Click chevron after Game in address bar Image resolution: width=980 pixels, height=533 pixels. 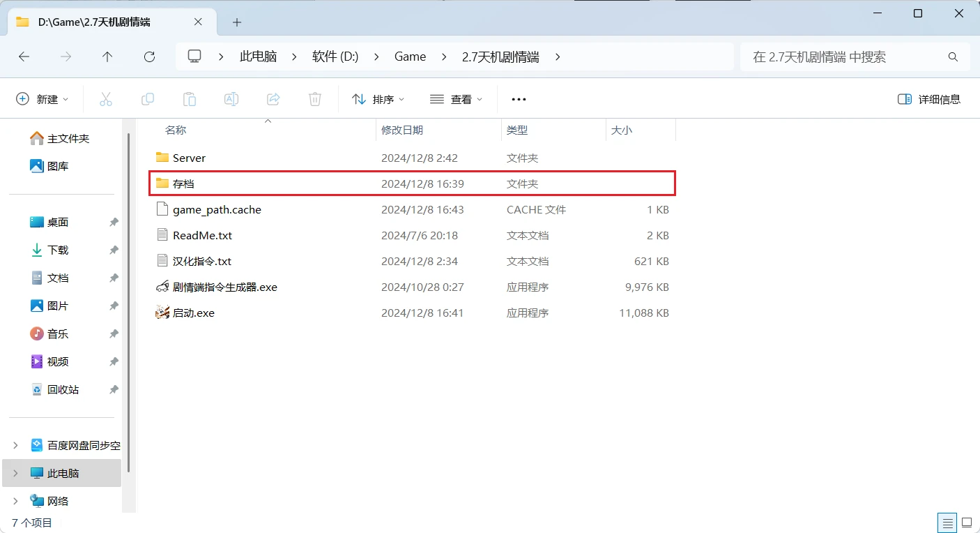(x=444, y=57)
